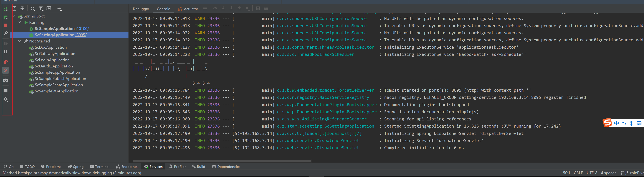Viewport: 644px width, 177px height.
Task: Click the Rerun in Debug mode bug icon
Action: coord(6,17)
